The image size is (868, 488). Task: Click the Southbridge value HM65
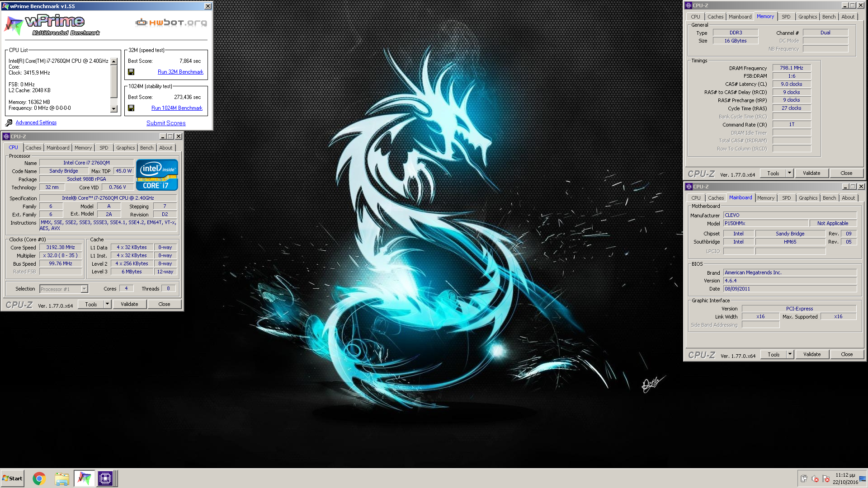pyautogui.click(x=790, y=242)
